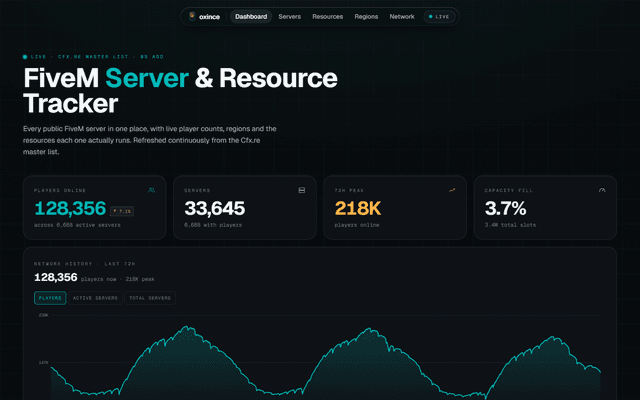The width and height of the screenshot is (640, 400).
Task: Click the 218K peak value
Action: click(358, 208)
